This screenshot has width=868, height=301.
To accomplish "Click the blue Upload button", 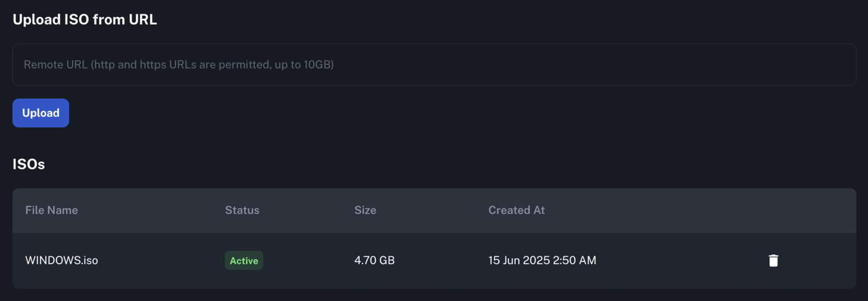I will (x=41, y=113).
